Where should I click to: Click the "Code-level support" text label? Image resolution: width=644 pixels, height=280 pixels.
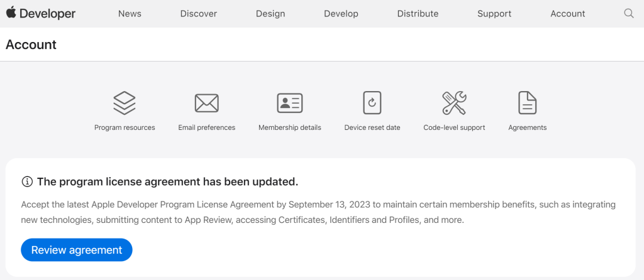(x=454, y=127)
